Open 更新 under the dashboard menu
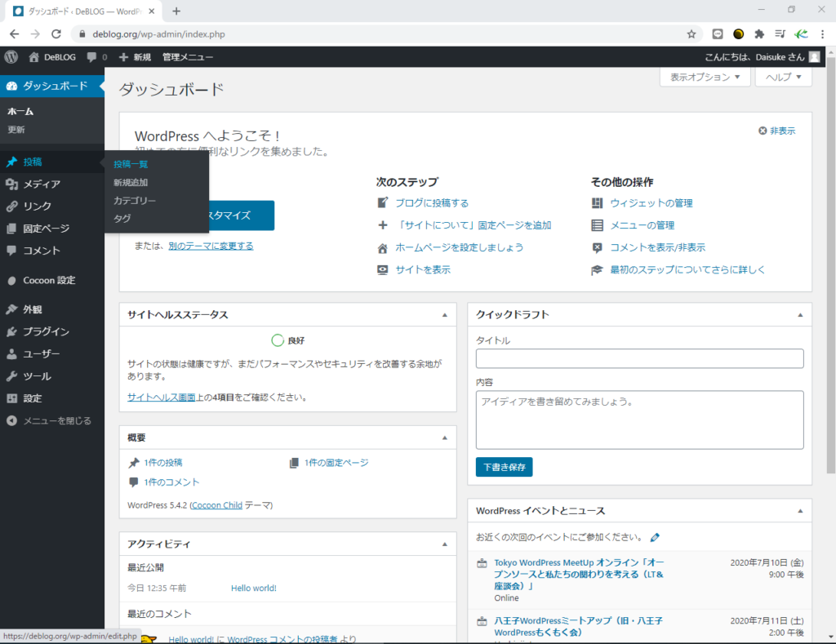836x644 pixels. click(x=16, y=130)
